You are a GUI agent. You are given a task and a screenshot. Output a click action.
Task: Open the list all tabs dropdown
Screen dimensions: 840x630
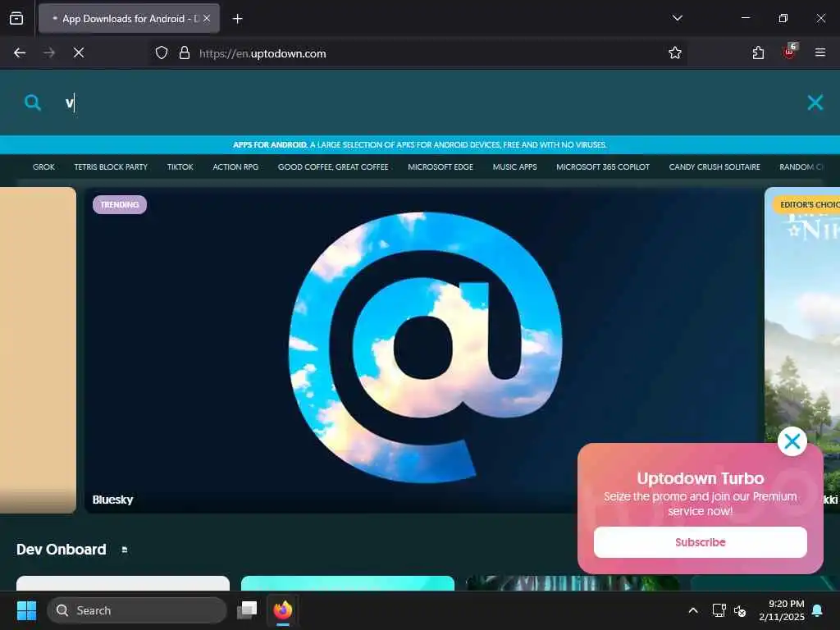[x=677, y=18]
